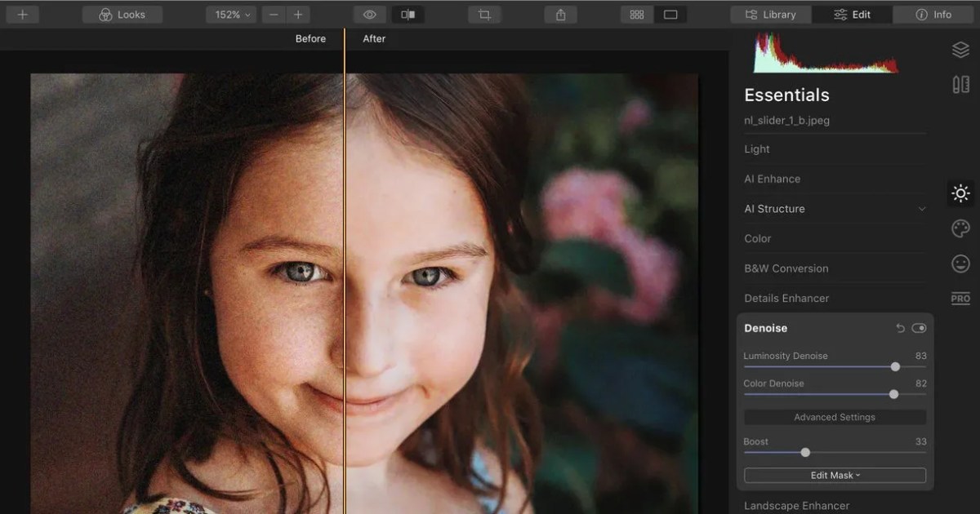The height and width of the screenshot is (514, 980).
Task: Switch to grid view of images
Action: tap(636, 14)
